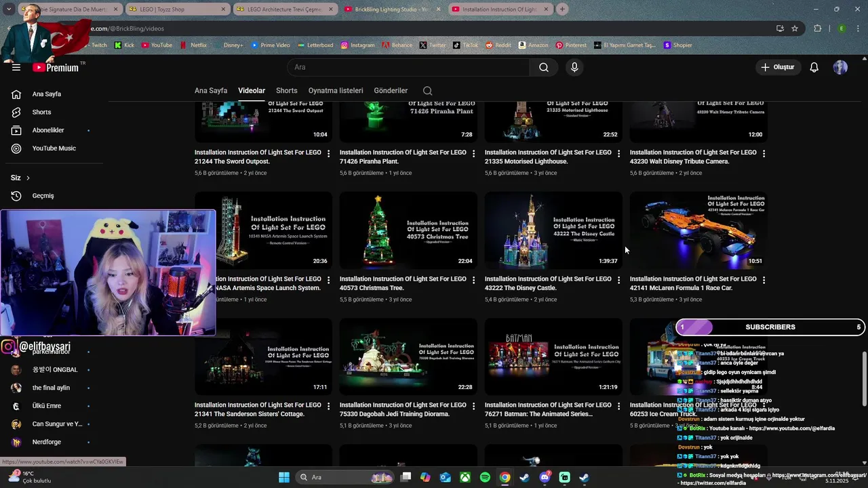The image size is (868, 488).
Task: Play the 43222 Disney Castle video thumbnail
Action: pyautogui.click(x=553, y=230)
